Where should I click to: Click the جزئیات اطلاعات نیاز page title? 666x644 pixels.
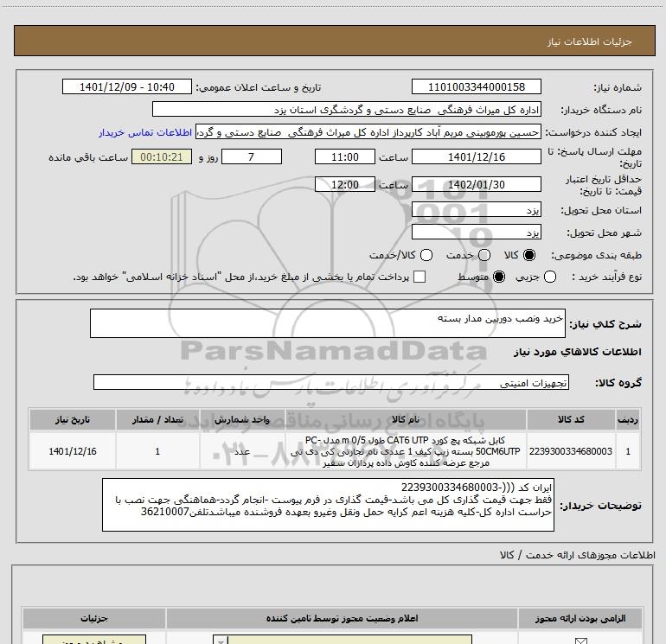590,41
